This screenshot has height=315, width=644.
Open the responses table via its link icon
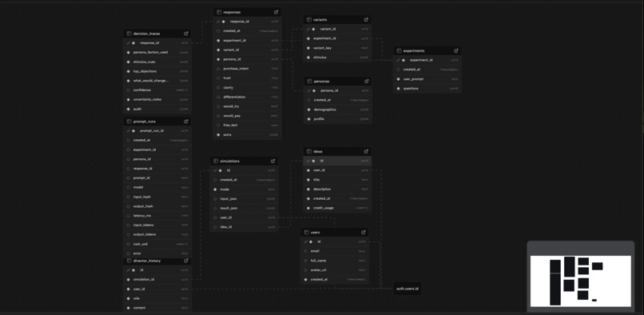pyautogui.click(x=276, y=12)
